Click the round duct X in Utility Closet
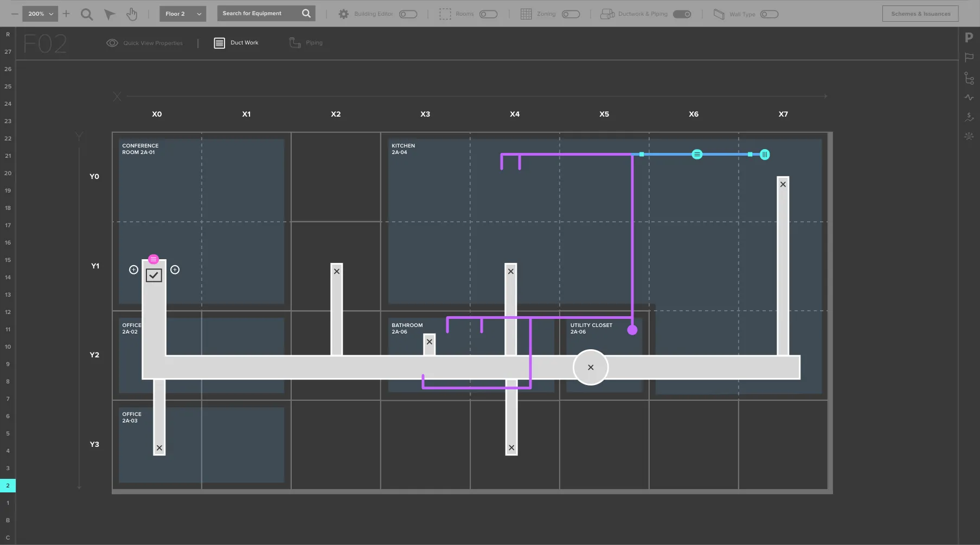This screenshot has height=545, width=980. click(591, 367)
